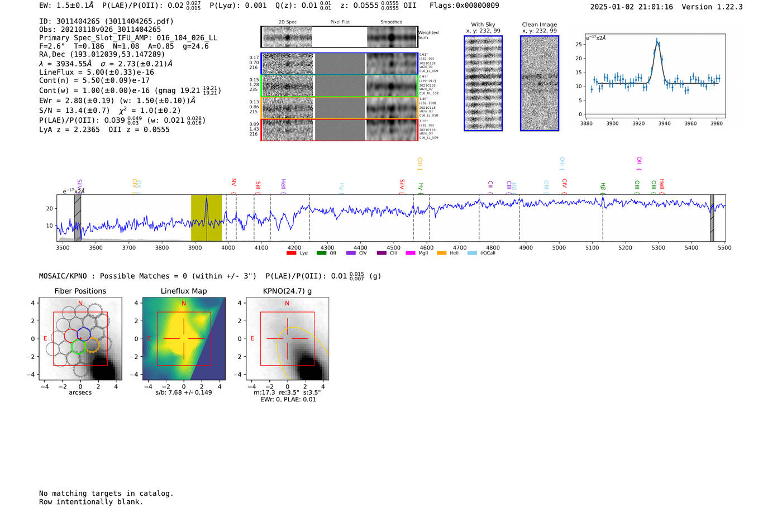Click the "2D Spec" column heading
This screenshot has width=782, height=532.
288,22
